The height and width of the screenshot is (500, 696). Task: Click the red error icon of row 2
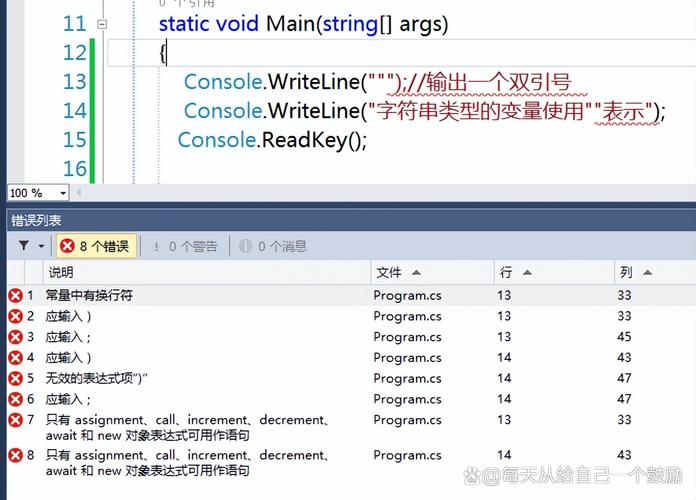point(16,316)
